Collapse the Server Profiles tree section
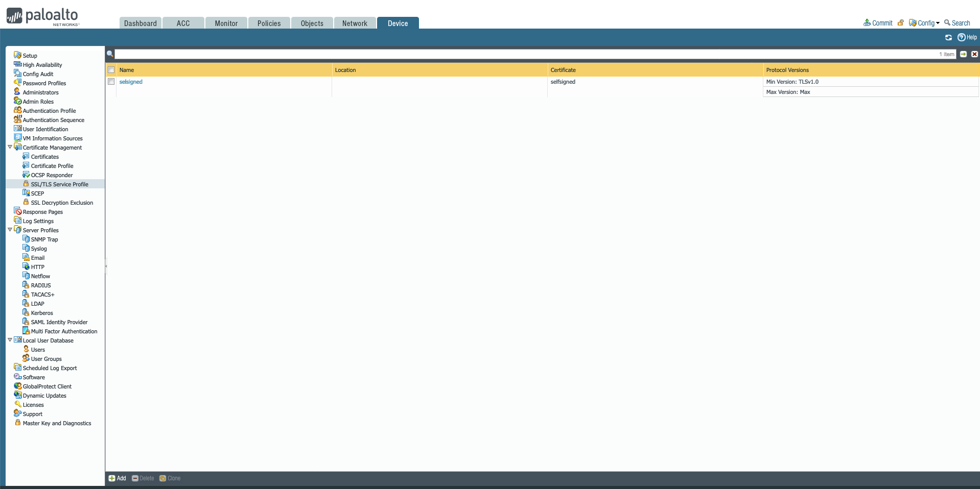The image size is (980, 489). [10, 229]
